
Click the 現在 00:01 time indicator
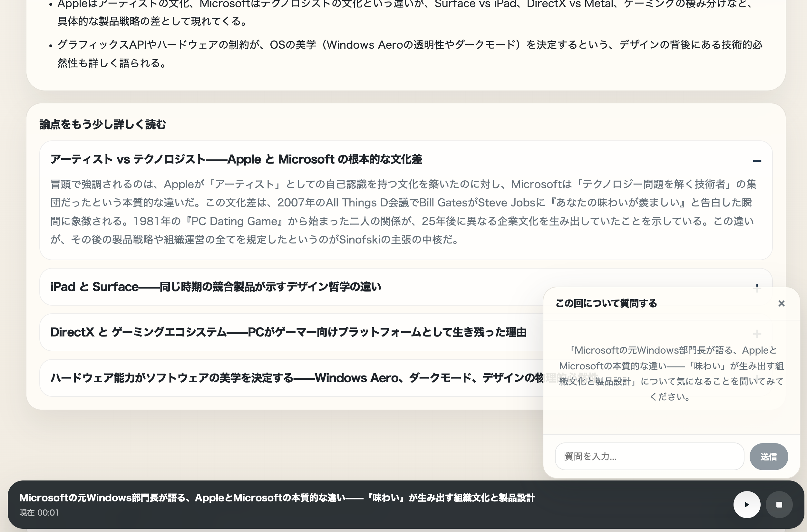pos(39,513)
